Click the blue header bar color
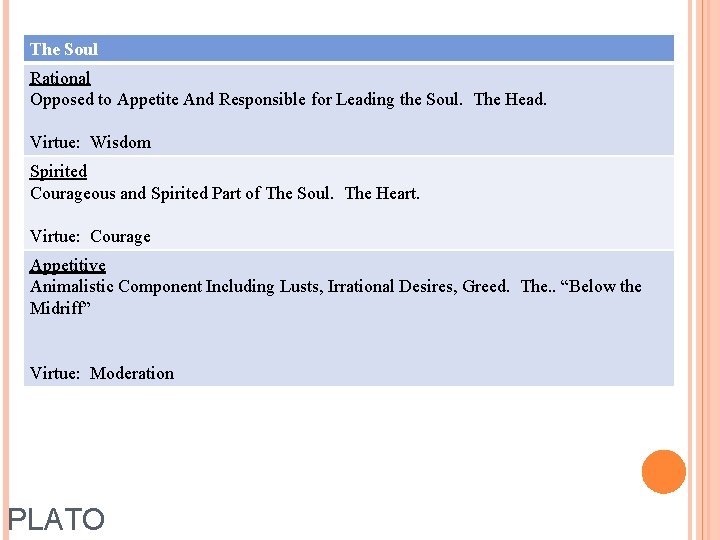720x540 pixels. (400, 49)
